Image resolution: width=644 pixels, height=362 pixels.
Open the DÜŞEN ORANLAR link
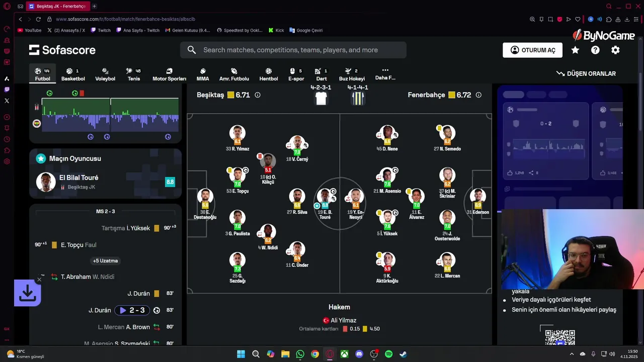[x=586, y=73]
